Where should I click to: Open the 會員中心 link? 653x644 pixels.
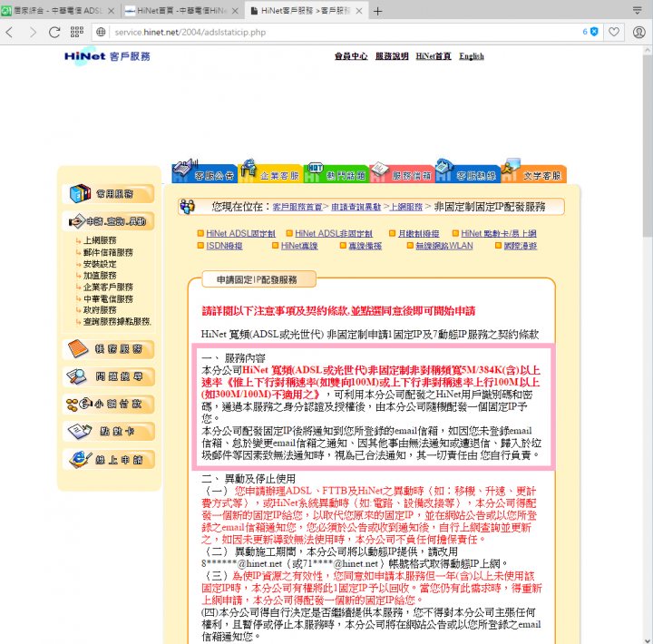point(351,56)
